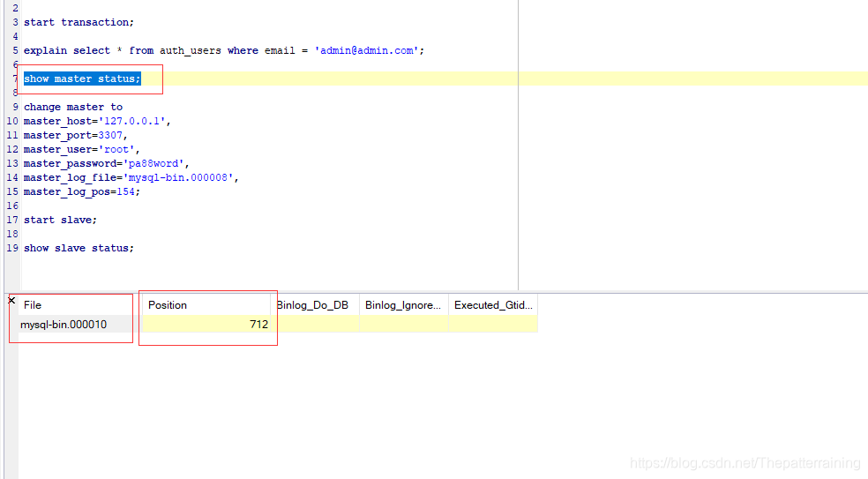Click the 'show slave status;' line
Viewport: 868px width, 479px height.
(x=79, y=248)
